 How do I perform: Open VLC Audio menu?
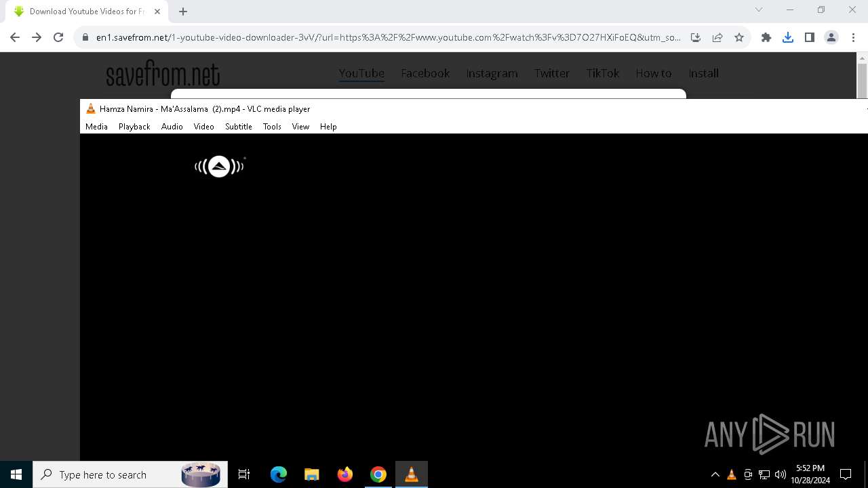[x=172, y=127]
